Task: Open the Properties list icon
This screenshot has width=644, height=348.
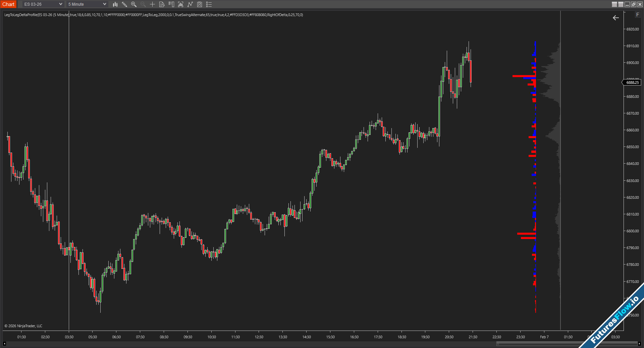Action: (x=209, y=4)
